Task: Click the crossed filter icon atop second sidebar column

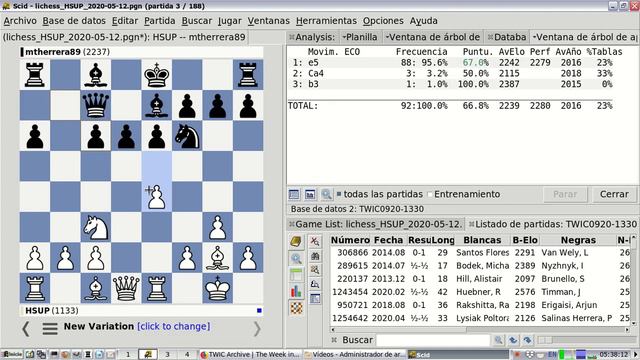Action: tap(315, 241)
